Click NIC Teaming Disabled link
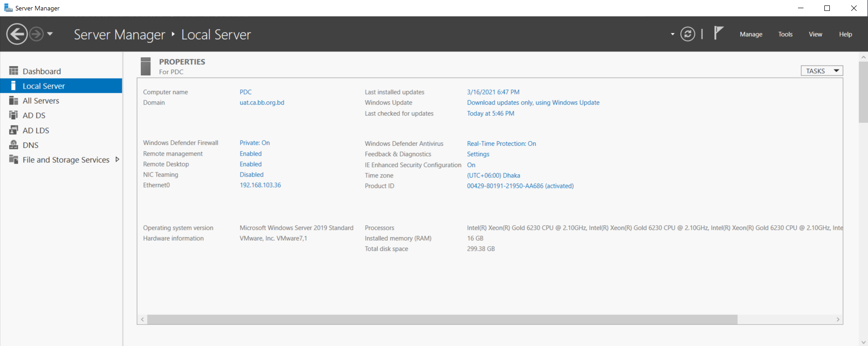 [251, 175]
